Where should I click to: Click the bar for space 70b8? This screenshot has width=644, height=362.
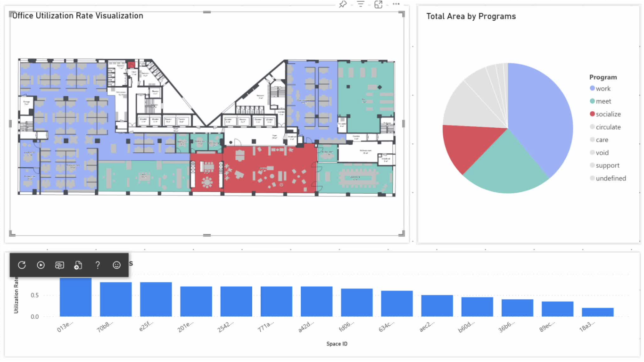116,299
